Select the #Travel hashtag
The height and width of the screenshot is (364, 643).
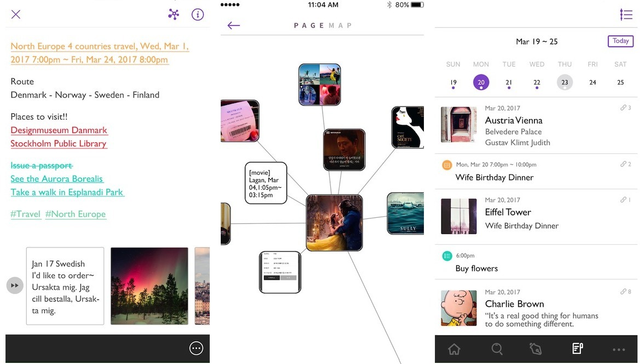(25, 214)
